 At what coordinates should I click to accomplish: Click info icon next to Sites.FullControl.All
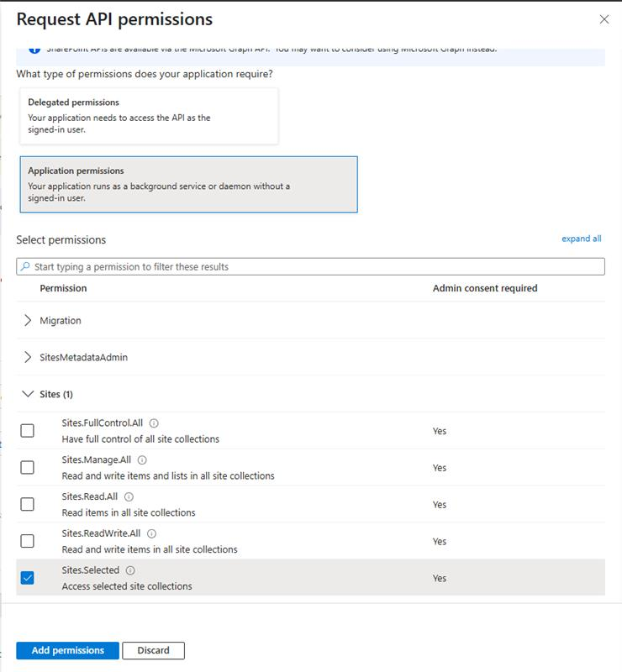pyautogui.click(x=154, y=423)
